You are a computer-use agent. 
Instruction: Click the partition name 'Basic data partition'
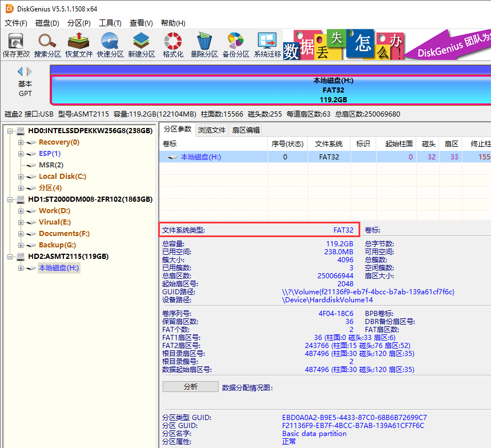(314, 434)
